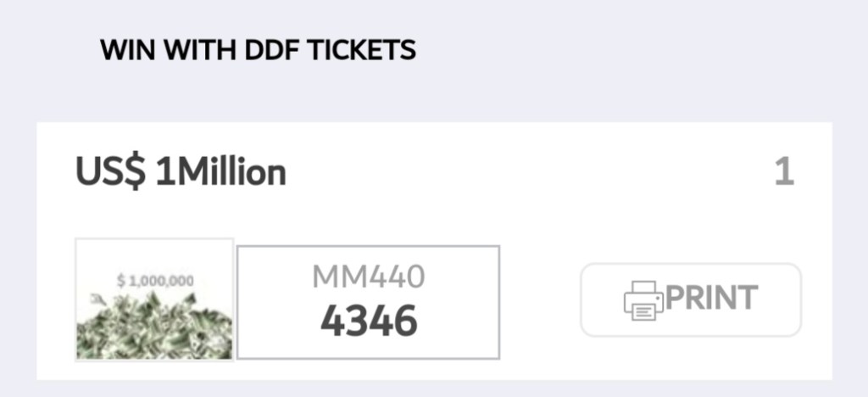Viewport: 868px width, 397px height.
Task: Print the MM440 ticket via printer icon
Action: coord(643,300)
